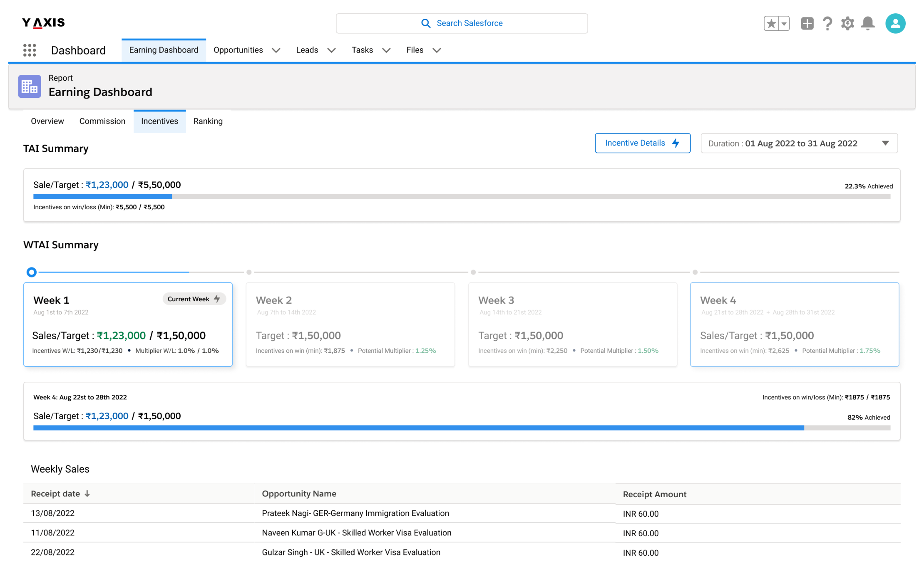Select the Week 3 card

click(573, 324)
